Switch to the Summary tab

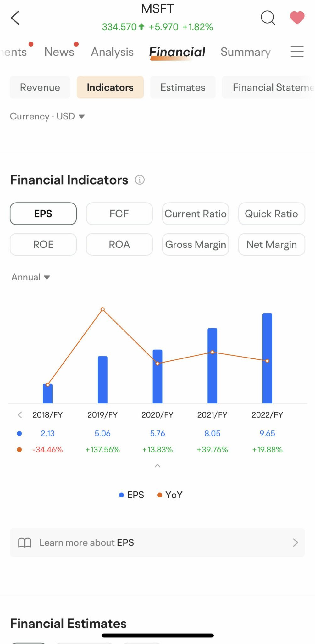[245, 52]
